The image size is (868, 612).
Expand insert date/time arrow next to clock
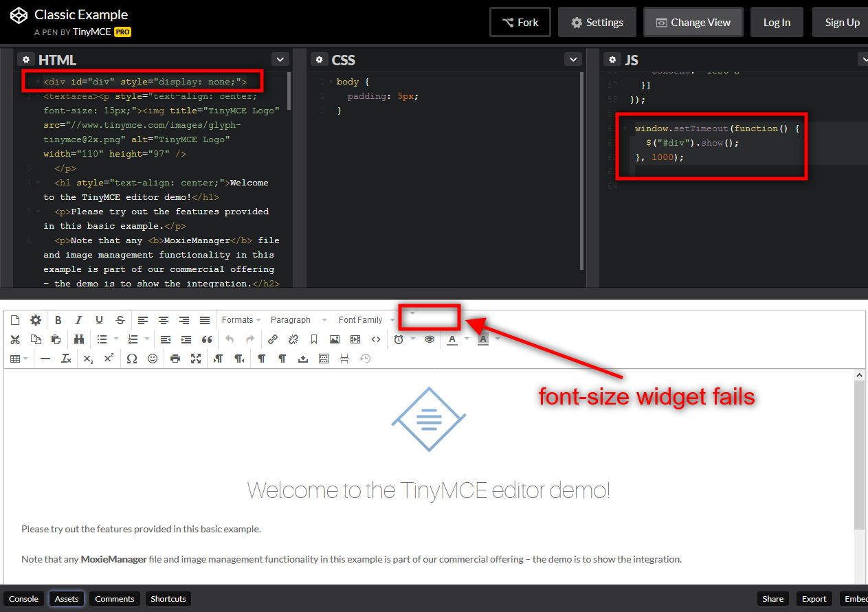[x=413, y=339]
